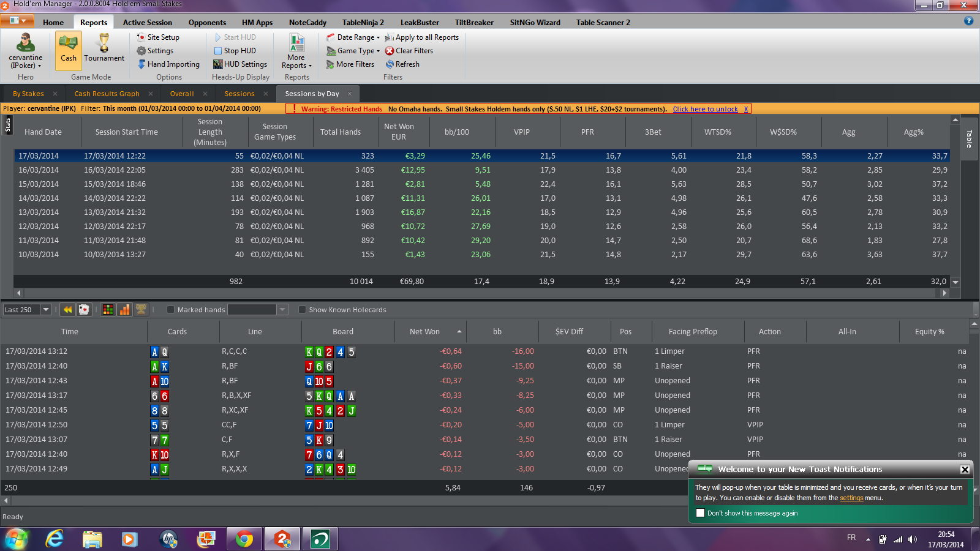
Task: Sort by Net Won EUR column header
Action: (x=399, y=132)
